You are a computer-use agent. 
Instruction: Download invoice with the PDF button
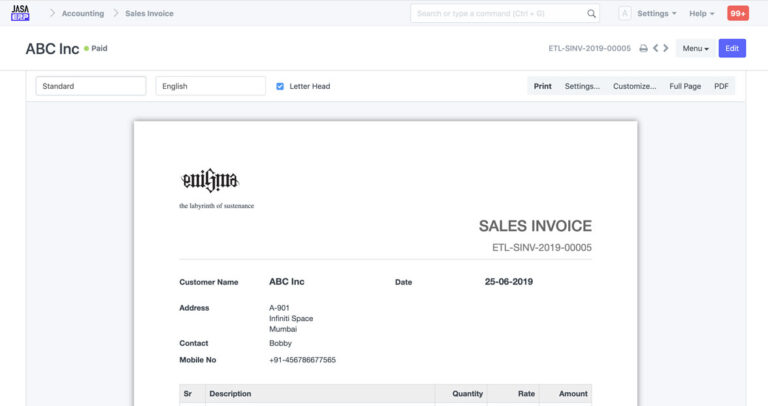(x=721, y=86)
